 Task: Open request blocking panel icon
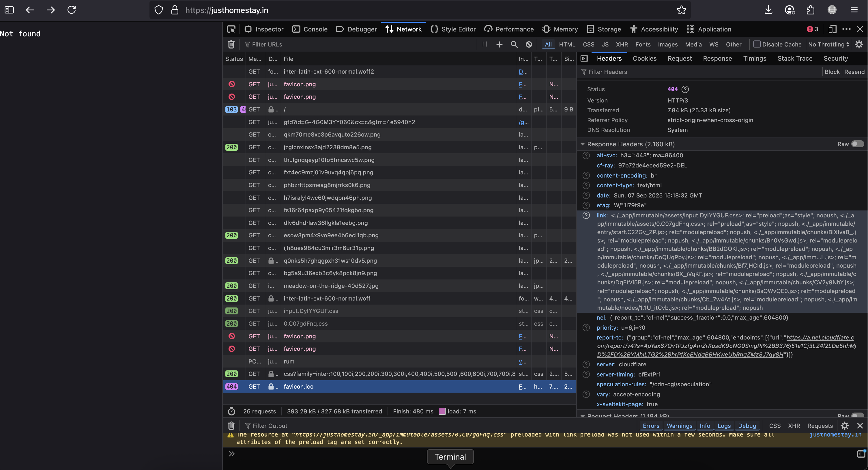(529, 44)
